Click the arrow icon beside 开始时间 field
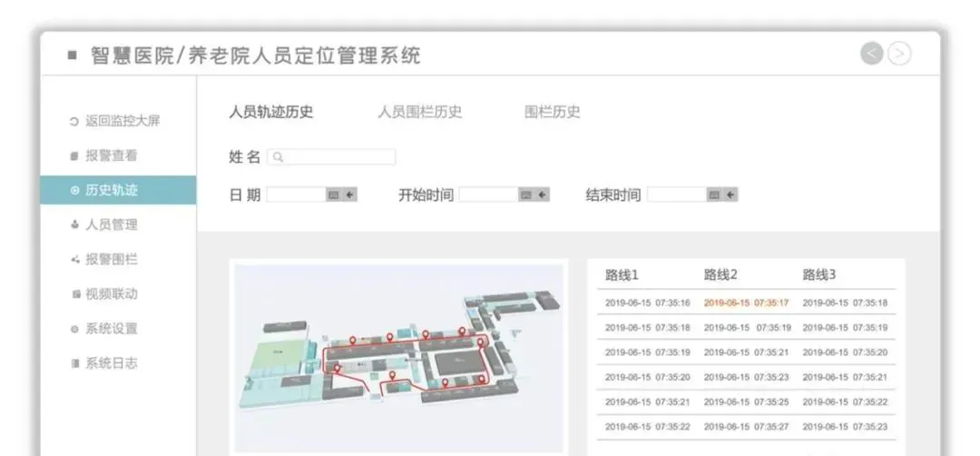 [542, 194]
